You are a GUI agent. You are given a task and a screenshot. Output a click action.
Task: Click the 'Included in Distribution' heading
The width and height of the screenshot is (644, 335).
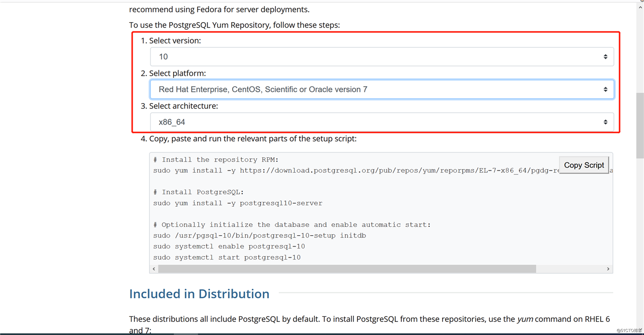click(x=199, y=294)
